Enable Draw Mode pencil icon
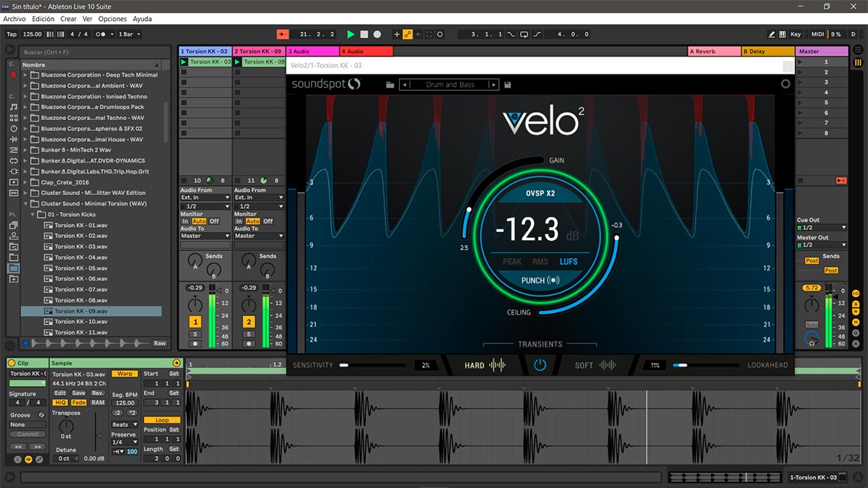The width and height of the screenshot is (868, 488). tap(773, 34)
